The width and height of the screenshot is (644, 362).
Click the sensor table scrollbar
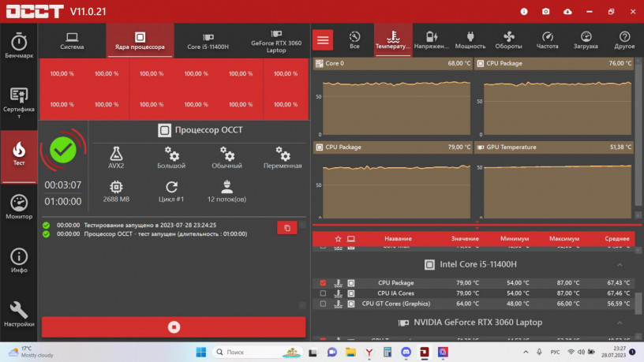pos(638,303)
